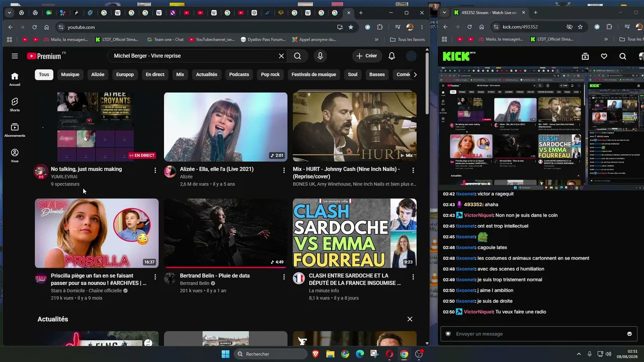Open Microsoft Edge from the taskbar
The image size is (644, 362).
click(360, 354)
